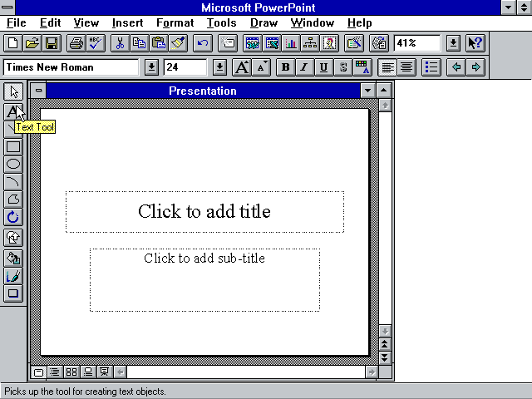Screen dimensions: 532x399
Task: Open the Edit menu
Action: tap(50, 22)
